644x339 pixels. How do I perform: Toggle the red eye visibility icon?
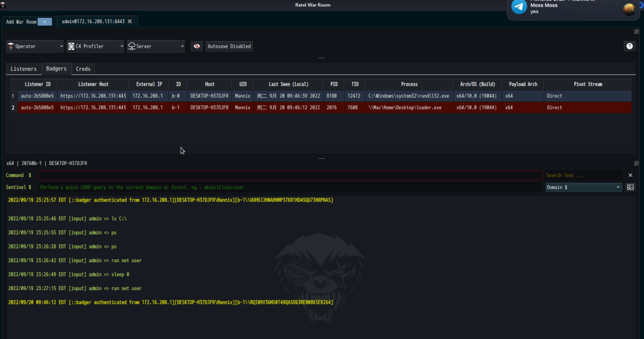point(197,46)
